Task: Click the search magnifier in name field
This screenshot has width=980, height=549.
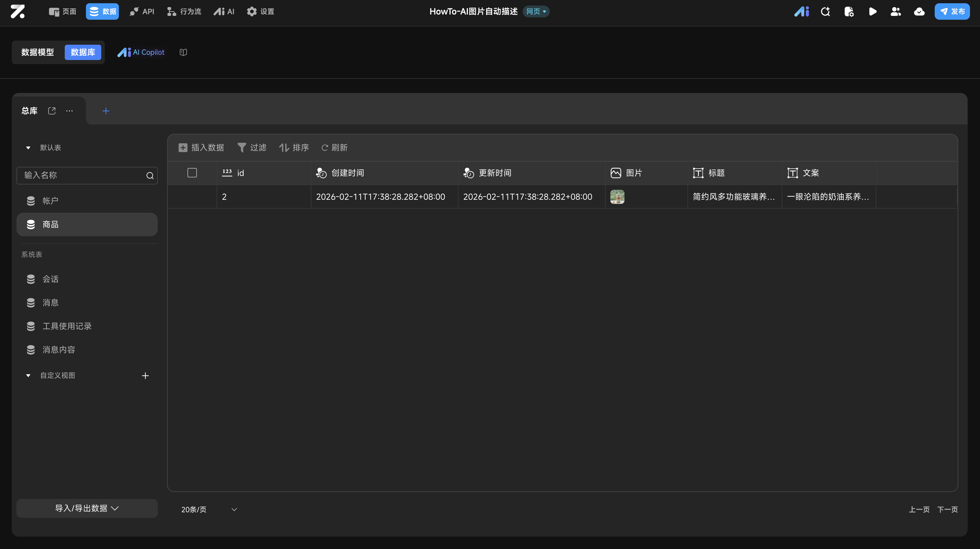Action: tap(150, 175)
